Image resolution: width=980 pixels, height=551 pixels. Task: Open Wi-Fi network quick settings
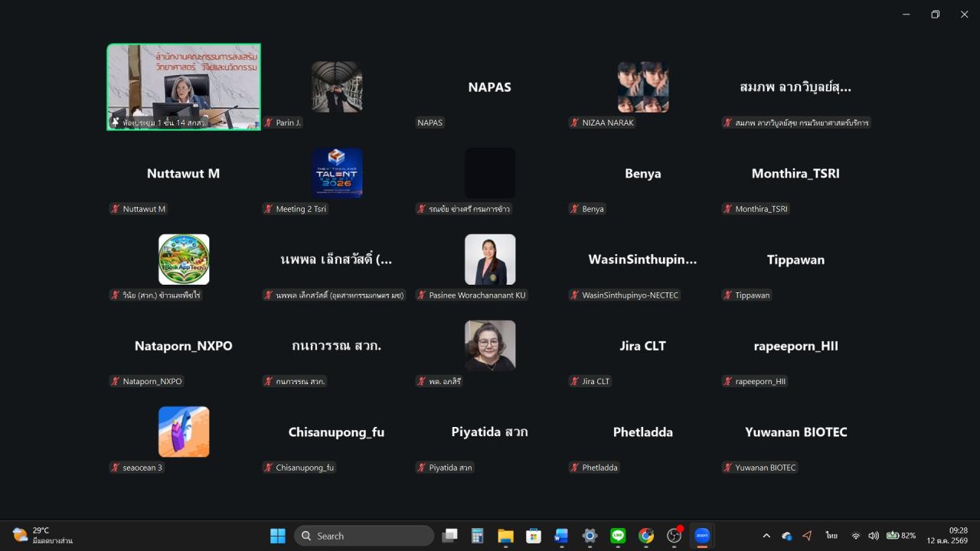[x=856, y=536]
